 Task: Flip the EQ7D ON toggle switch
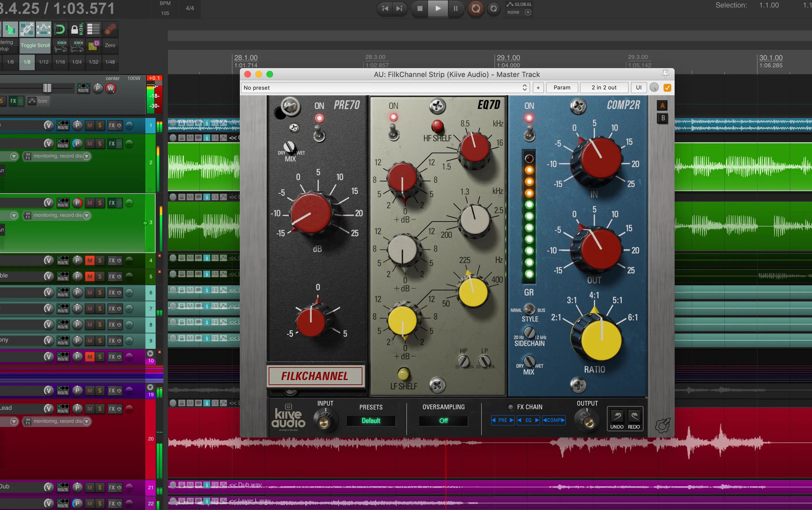tap(393, 132)
